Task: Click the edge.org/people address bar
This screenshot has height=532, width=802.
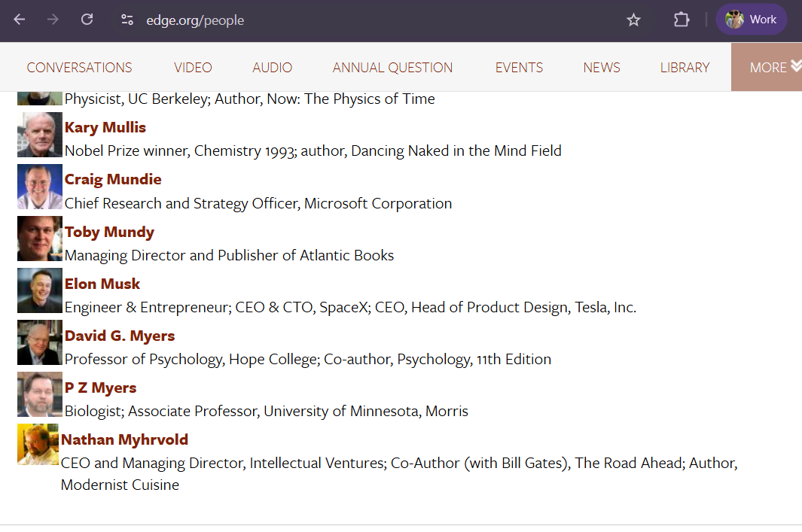Action: point(195,20)
